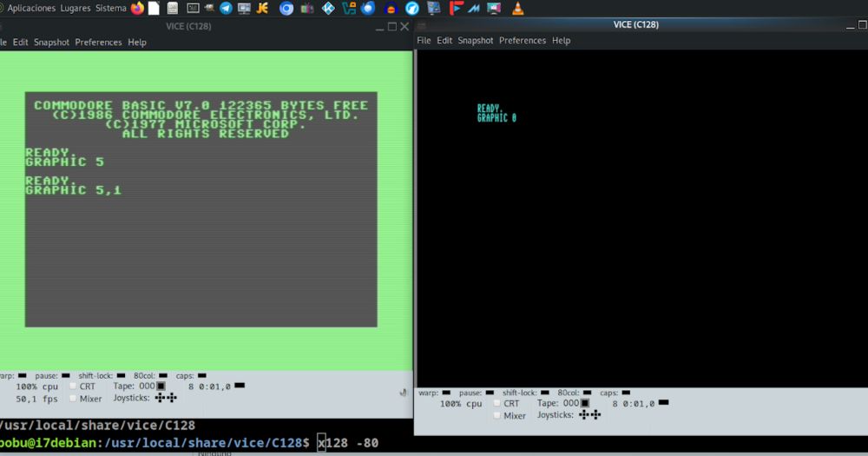Image resolution: width=868 pixels, height=456 pixels.
Task: Minimize the right VICE (C128) window
Action: pos(851,25)
